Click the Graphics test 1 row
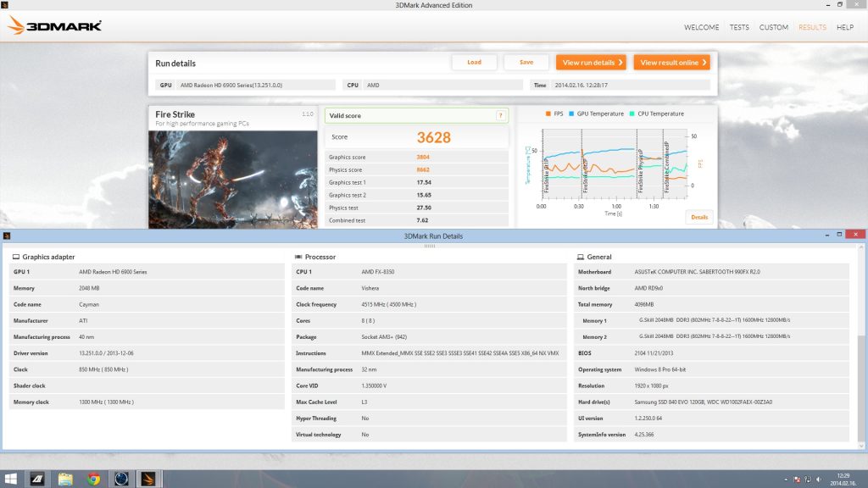Viewport: 868px width, 488px height. point(416,183)
